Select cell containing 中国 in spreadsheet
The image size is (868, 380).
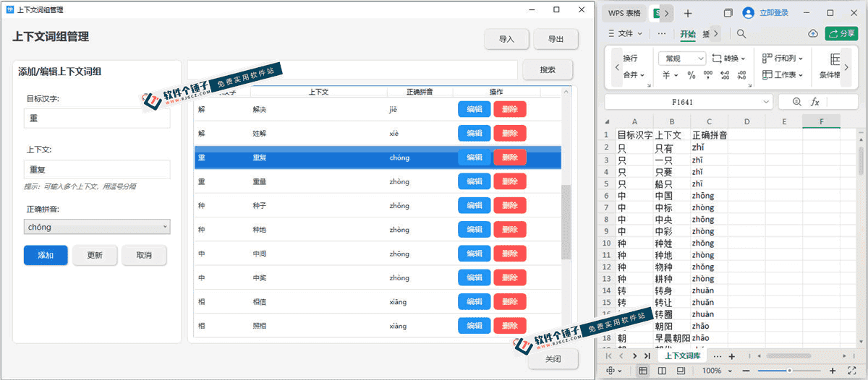pyautogui.click(x=671, y=196)
